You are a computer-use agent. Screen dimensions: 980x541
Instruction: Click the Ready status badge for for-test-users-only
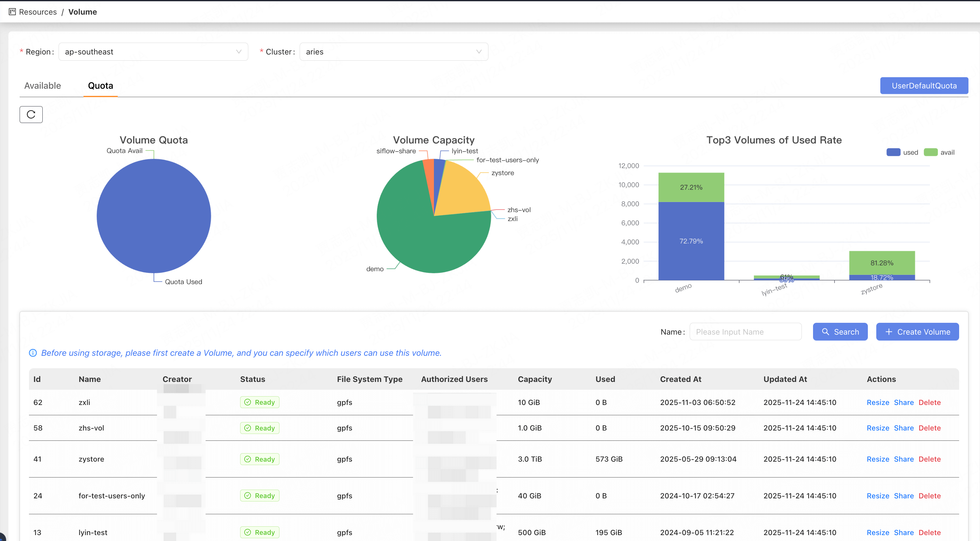(x=259, y=496)
